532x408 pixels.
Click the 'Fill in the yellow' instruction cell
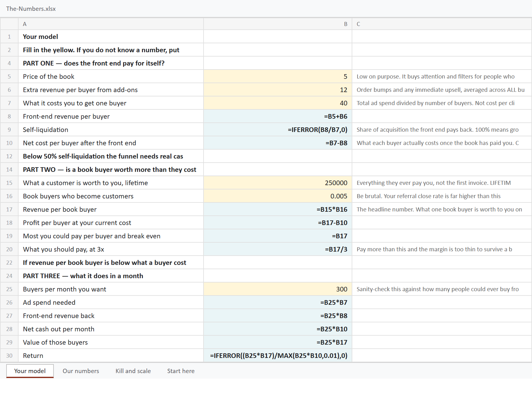(111, 50)
